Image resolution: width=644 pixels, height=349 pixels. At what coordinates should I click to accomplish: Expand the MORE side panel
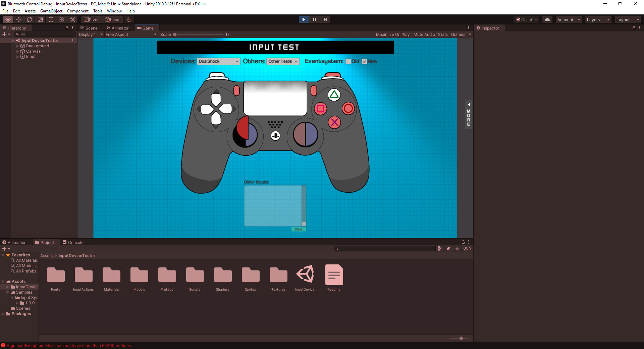[x=469, y=114]
